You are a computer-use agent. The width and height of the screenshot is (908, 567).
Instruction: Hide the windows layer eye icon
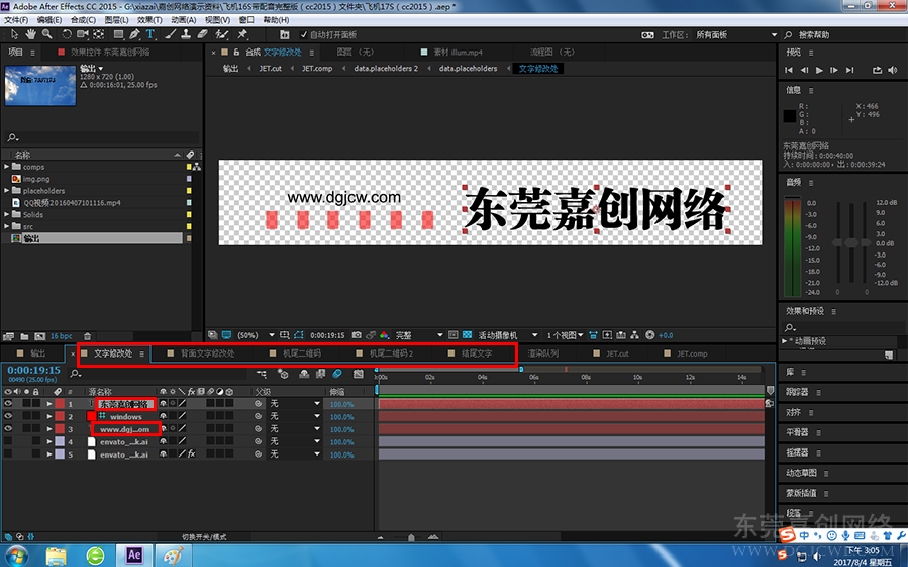tap(8, 416)
